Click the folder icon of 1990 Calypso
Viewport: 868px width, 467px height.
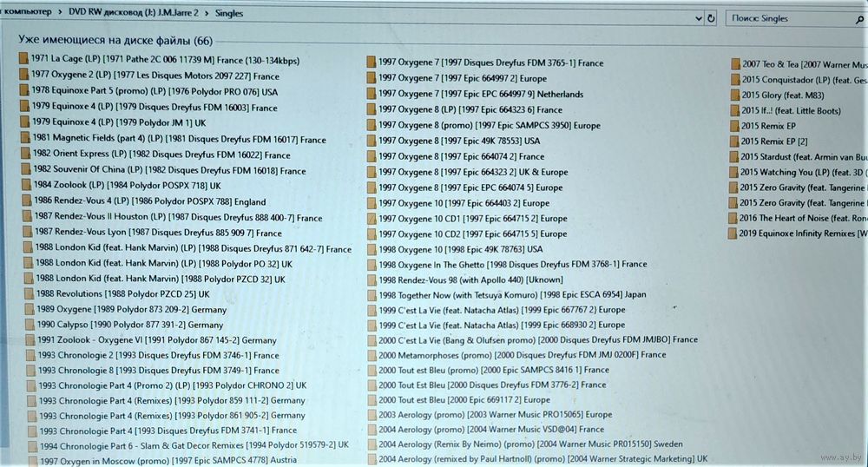(x=30, y=325)
